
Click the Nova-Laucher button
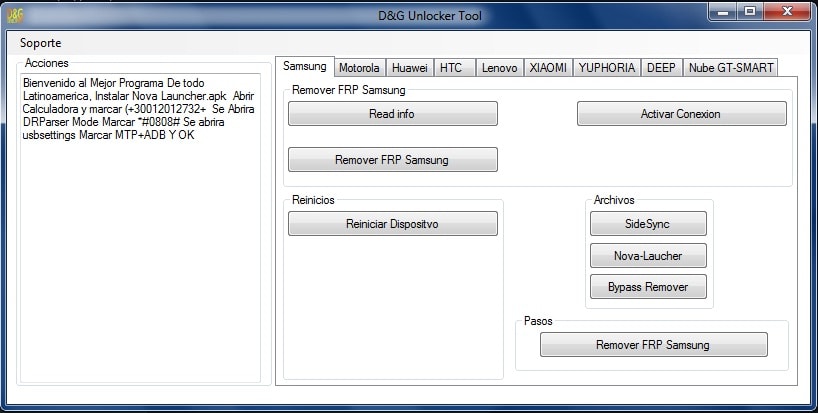point(648,256)
